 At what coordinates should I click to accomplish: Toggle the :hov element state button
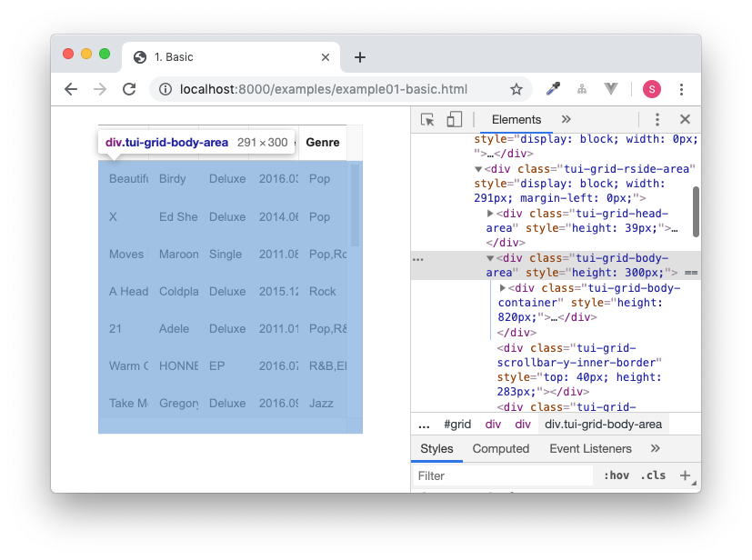point(617,475)
